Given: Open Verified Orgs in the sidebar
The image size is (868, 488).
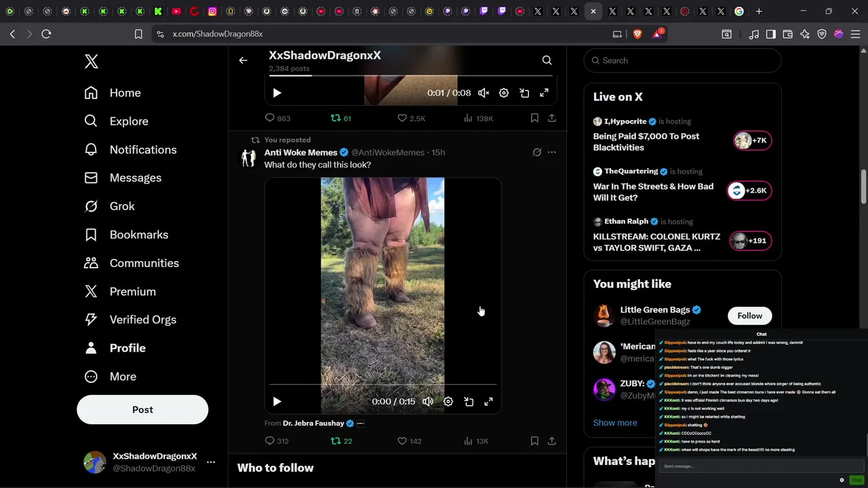Looking at the screenshot, I should 130,319.
